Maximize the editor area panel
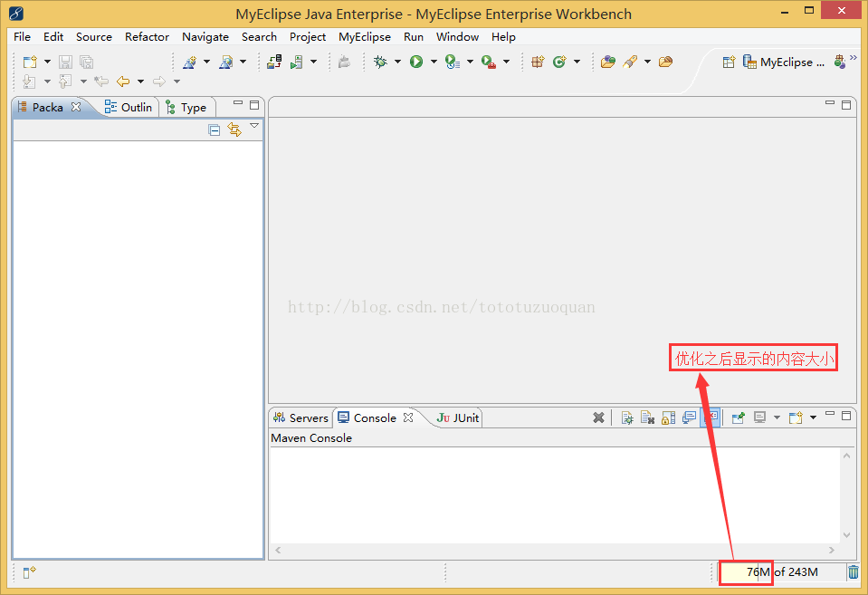This screenshot has height=595, width=868. tap(846, 105)
